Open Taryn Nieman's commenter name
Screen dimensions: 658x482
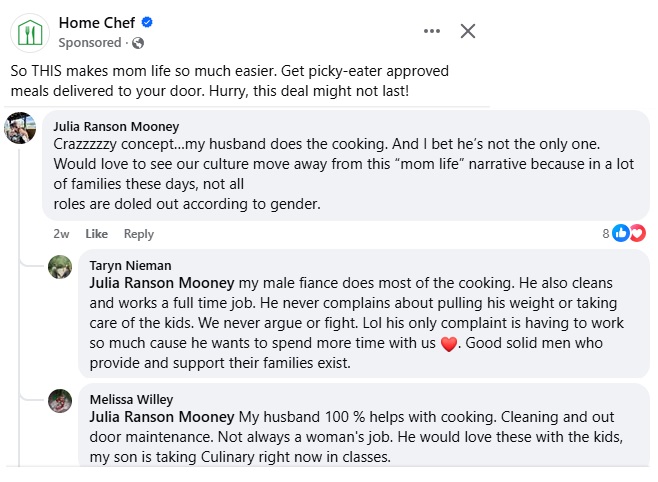point(130,265)
